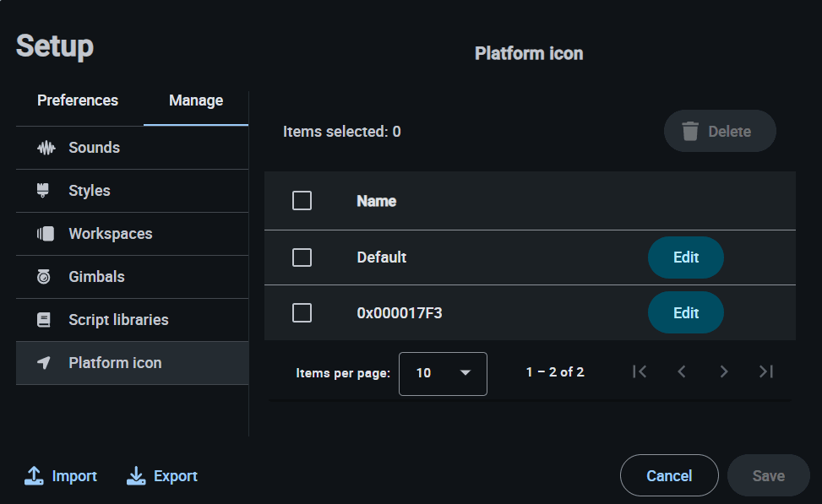Check the Default row checkbox
This screenshot has height=504, width=822.
click(x=302, y=257)
